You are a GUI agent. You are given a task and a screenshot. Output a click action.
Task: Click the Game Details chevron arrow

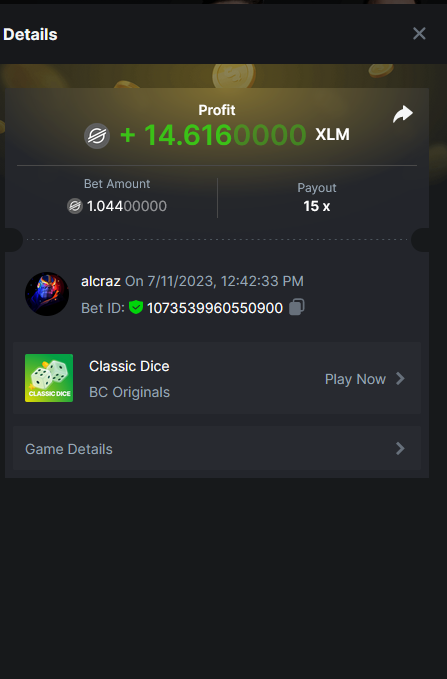[x=401, y=448]
